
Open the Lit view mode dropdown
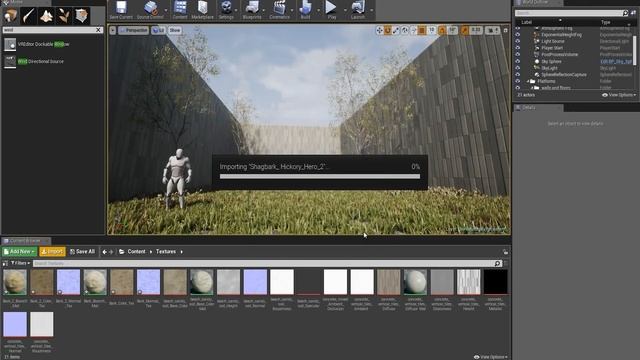158,30
